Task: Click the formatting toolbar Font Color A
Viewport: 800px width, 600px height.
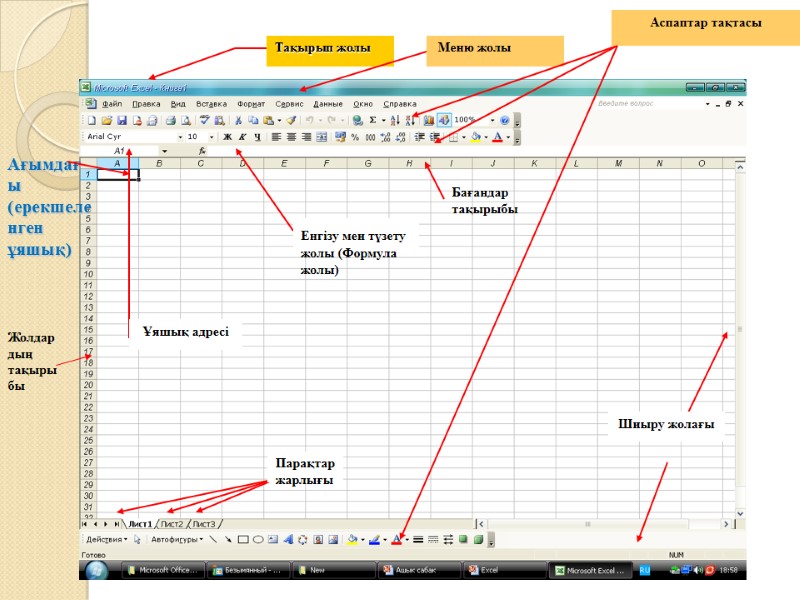Action: [498, 137]
